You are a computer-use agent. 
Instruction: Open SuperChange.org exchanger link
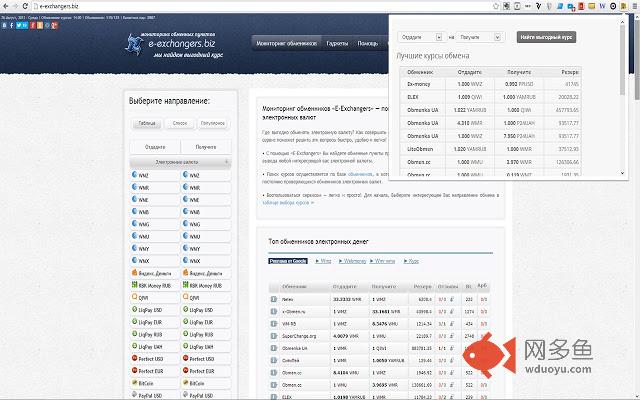coord(299,336)
